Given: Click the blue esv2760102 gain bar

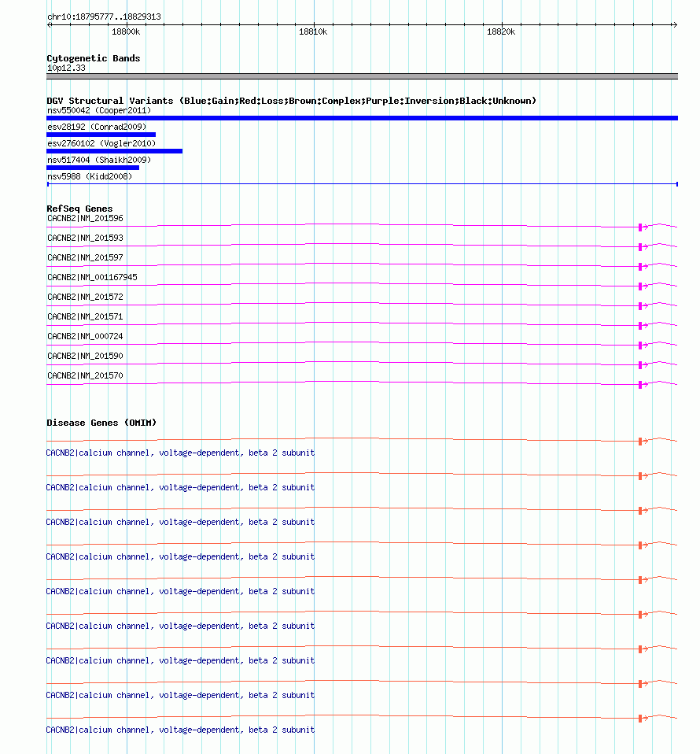Looking at the screenshot, I should click(x=114, y=151).
